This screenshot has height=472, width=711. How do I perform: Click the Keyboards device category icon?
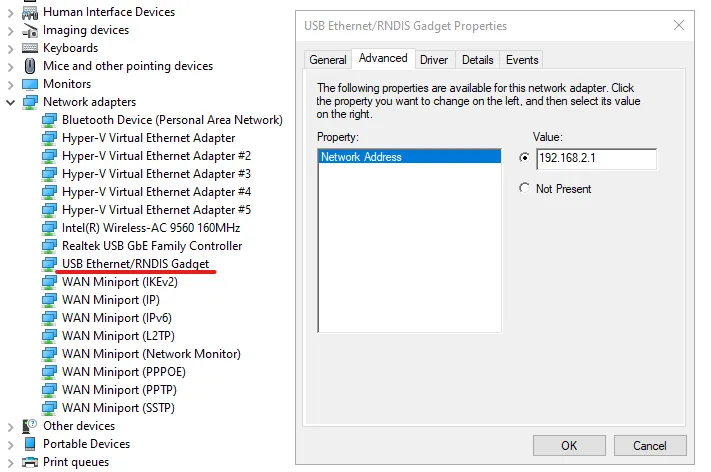coord(30,48)
